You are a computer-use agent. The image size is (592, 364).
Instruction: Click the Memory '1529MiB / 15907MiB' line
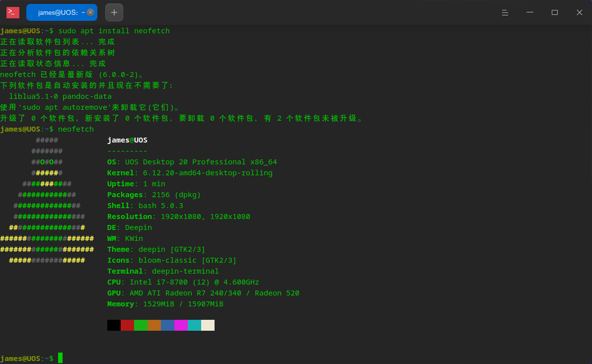point(165,304)
